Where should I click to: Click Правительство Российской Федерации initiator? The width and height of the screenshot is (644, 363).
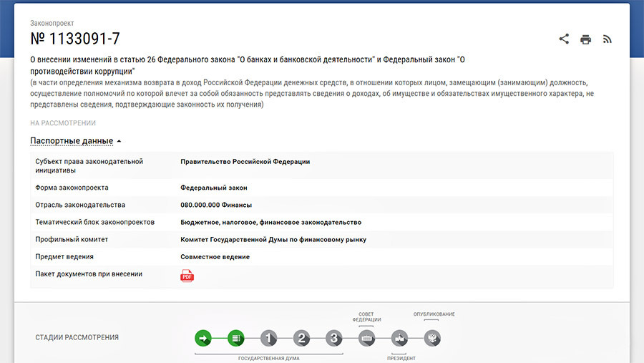coord(245,162)
